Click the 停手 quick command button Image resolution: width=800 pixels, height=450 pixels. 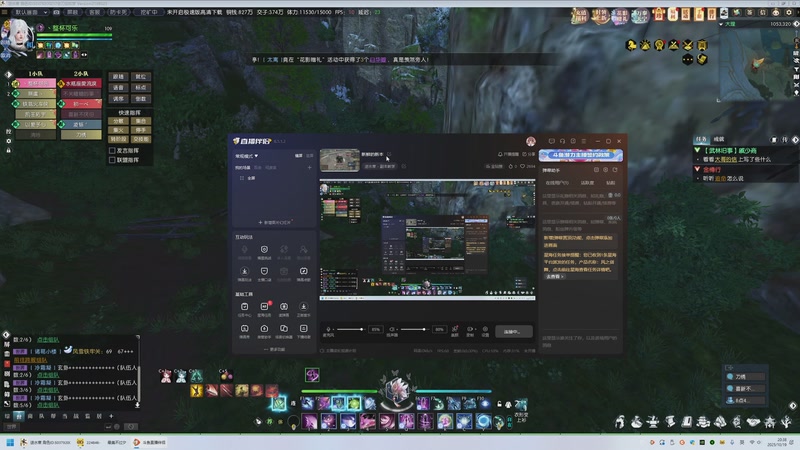(x=141, y=130)
